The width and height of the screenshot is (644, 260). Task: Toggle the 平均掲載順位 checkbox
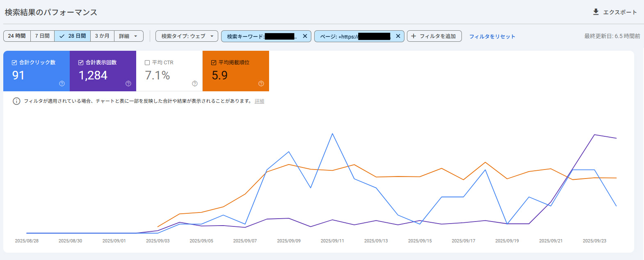click(214, 63)
